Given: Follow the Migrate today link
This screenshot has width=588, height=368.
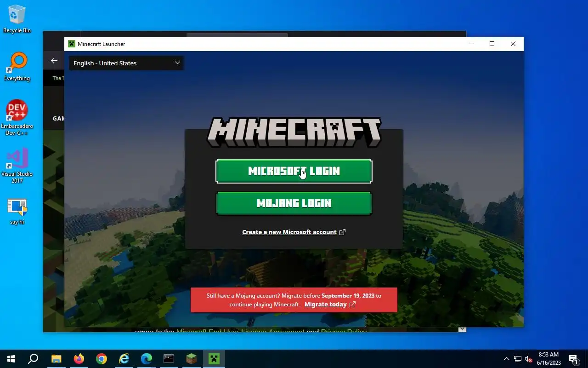Looking at the screenshot, I should pyautogui.click(x=325, y=305).
